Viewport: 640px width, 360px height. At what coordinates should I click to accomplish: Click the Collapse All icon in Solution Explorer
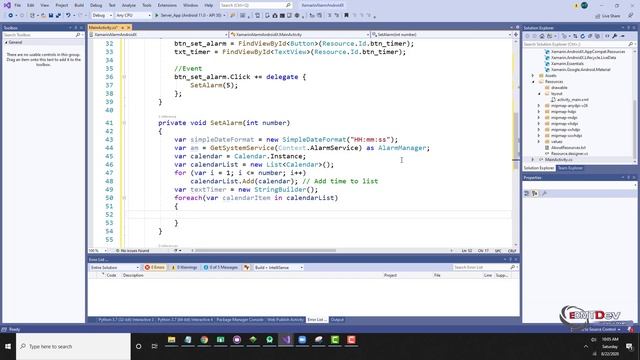(x=590, y=36)
